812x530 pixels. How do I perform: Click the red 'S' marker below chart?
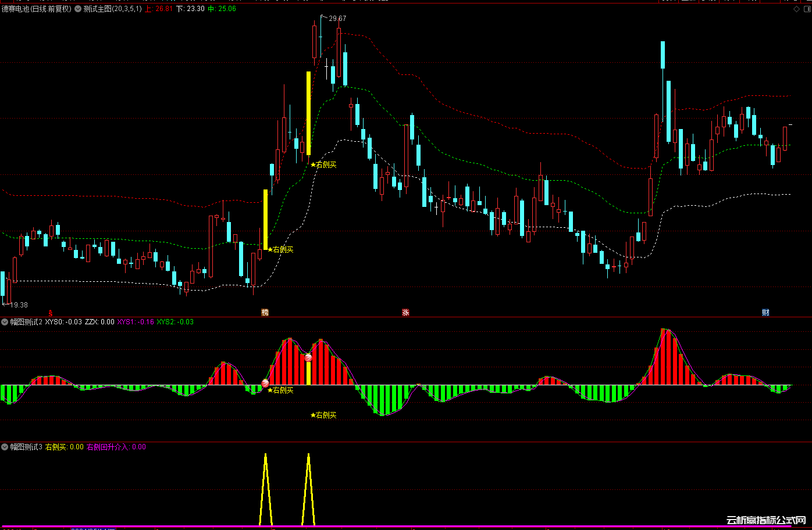point(50,313)
